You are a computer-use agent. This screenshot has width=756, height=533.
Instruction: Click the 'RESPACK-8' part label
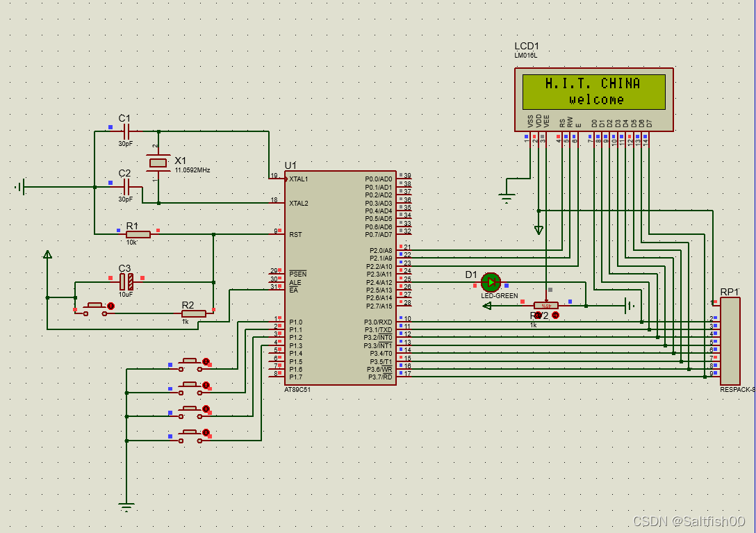(737, 390)
